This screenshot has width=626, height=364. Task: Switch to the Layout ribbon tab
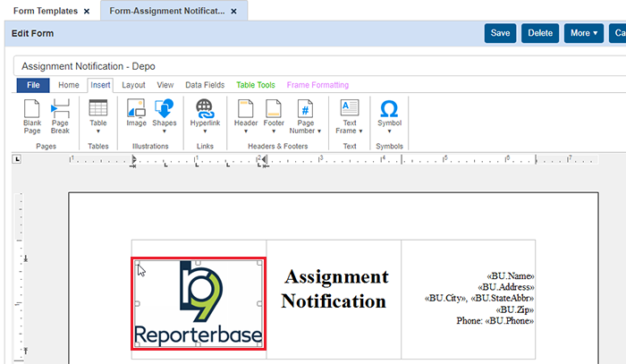point(133,85)
